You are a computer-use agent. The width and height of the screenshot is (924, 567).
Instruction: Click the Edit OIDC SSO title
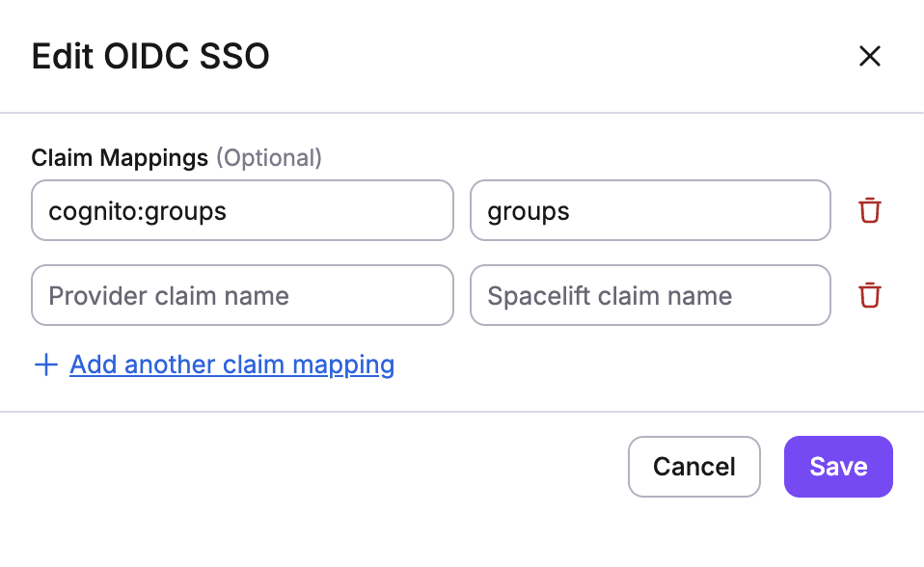[149, 56]
